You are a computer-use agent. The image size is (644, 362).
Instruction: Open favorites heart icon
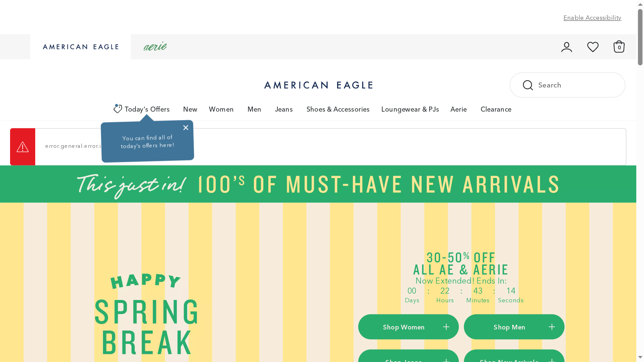[x=593, y=47]
